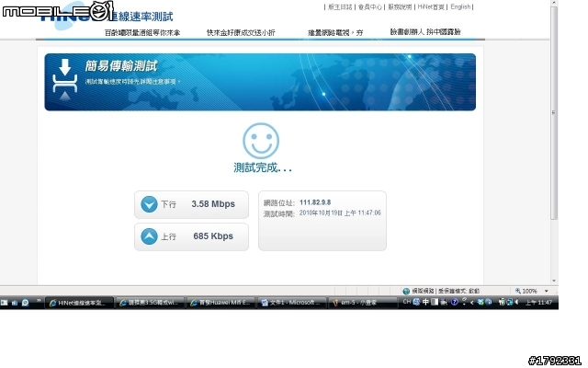This screenshot has width=588, height=368.
Task: Click the smiley face test-complete icon
Action: (261, 141)
